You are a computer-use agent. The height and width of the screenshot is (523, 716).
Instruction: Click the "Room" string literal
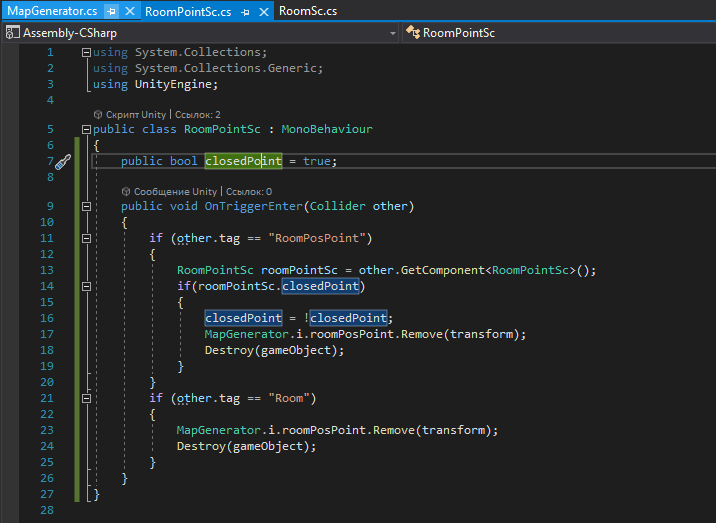coord(289,398)
